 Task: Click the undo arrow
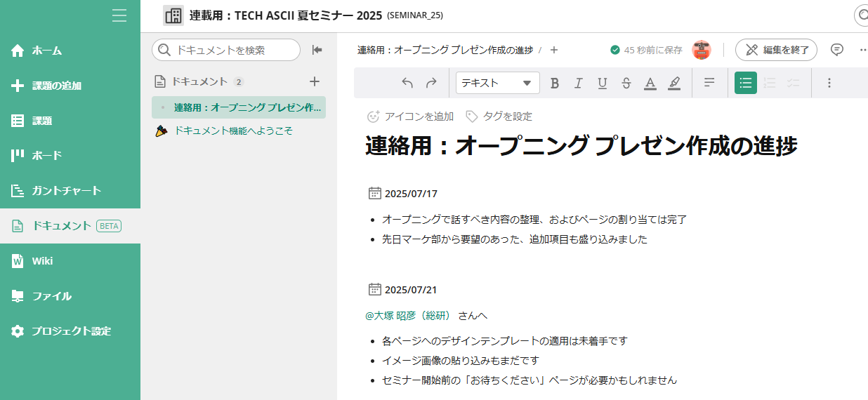(407, 83)
